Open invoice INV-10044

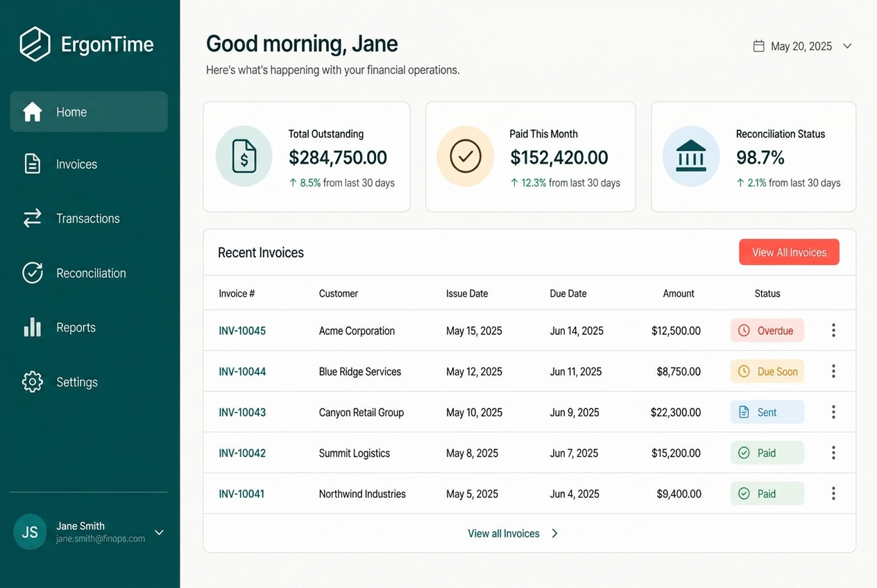(x=242, y=372)
